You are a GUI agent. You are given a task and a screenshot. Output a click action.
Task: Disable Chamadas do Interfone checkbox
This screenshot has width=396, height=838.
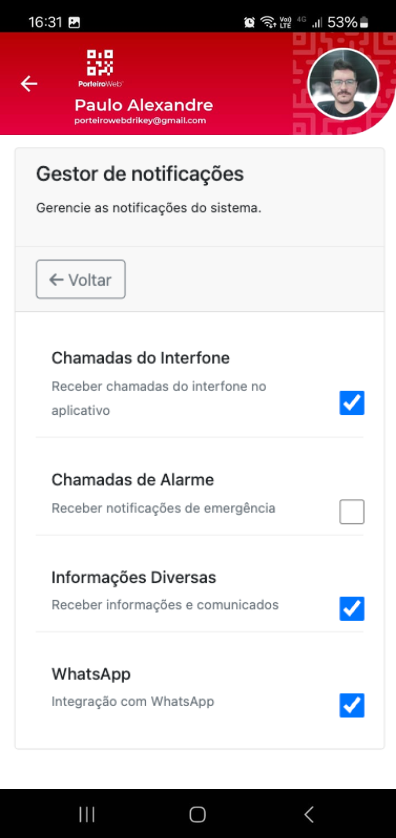click(352, 403)
